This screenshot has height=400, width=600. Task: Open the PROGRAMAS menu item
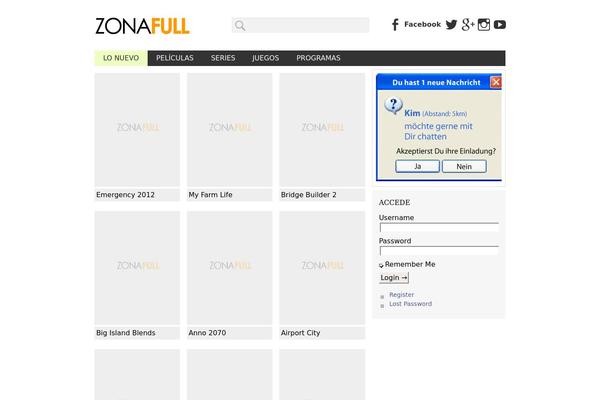318,58
